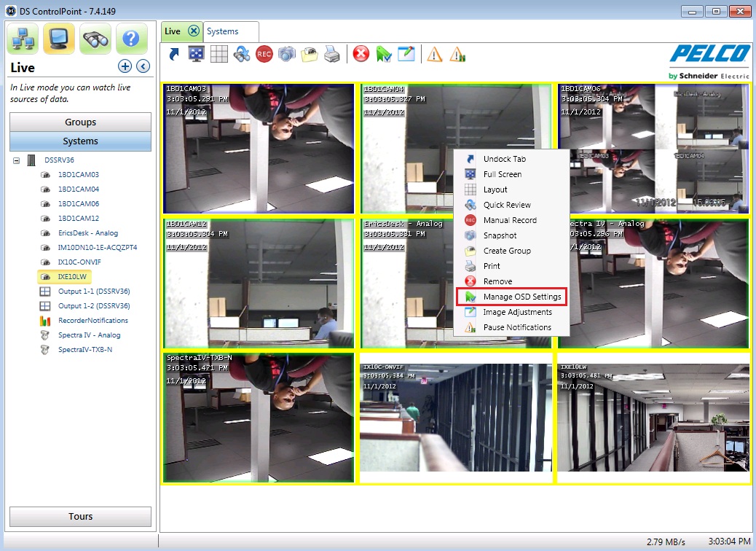Viewport: 756px width, 551px height.
Task: Open the Layout grid toolbar icon
Action: pos(218,53)
